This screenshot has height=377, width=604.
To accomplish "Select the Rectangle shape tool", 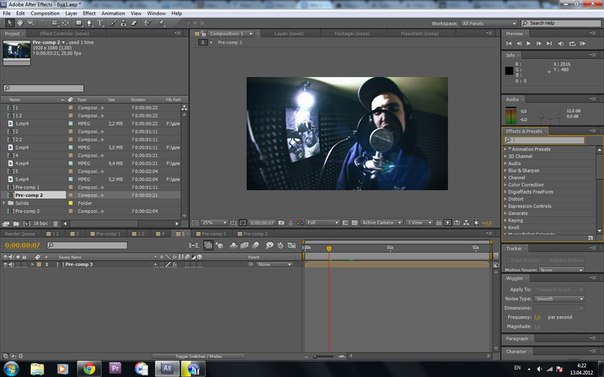I will (x=79, y=23).
